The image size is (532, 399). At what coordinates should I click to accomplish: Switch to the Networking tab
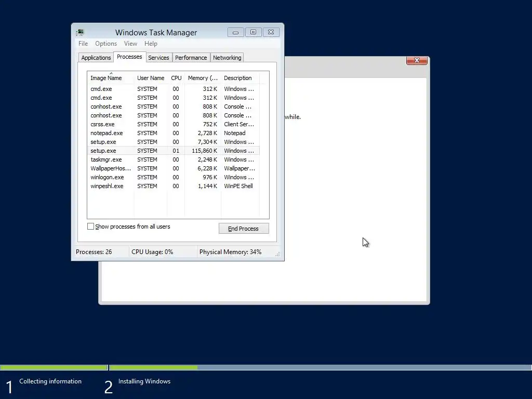(x=227, y=58)
